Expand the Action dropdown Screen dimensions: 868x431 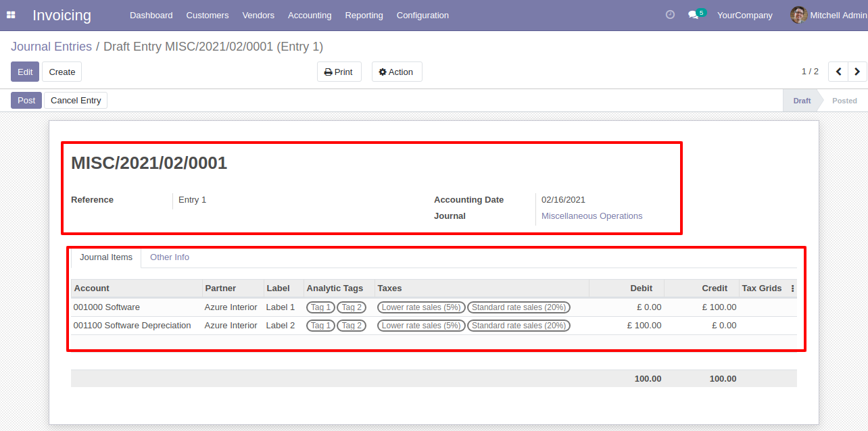pos(396,72)
